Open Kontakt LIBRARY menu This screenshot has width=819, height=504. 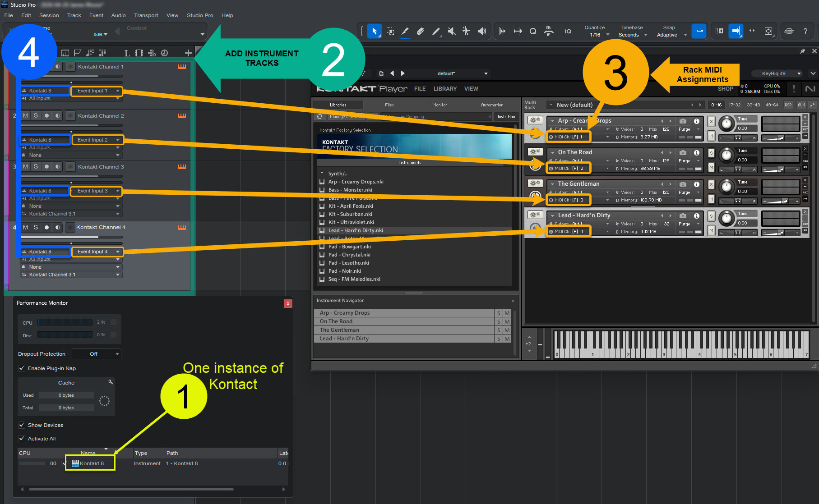(x=445, y=89)
